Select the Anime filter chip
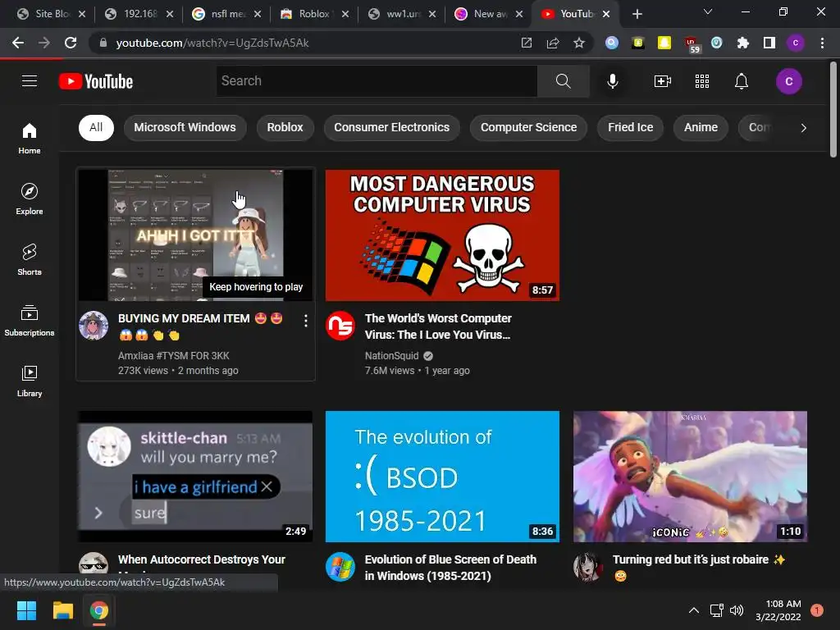Screen dimensions: 840x630 point(701,127)
